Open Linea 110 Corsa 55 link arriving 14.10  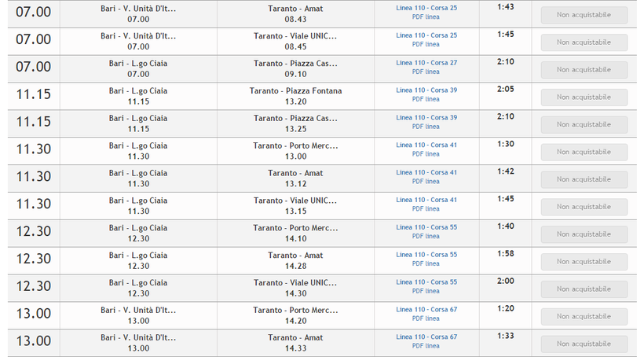point(426,227)
